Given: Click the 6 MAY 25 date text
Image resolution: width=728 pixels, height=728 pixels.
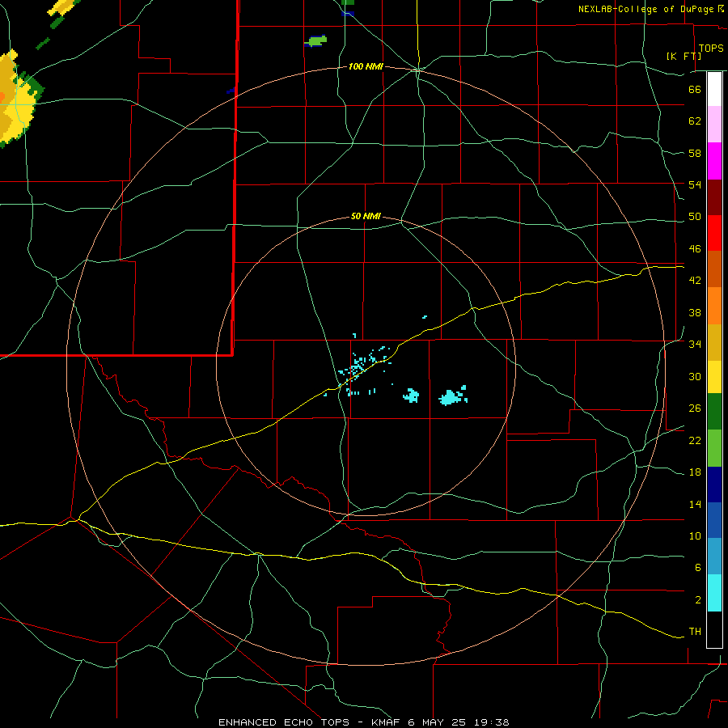Looking at the screenshot, I should coord(438,722).
